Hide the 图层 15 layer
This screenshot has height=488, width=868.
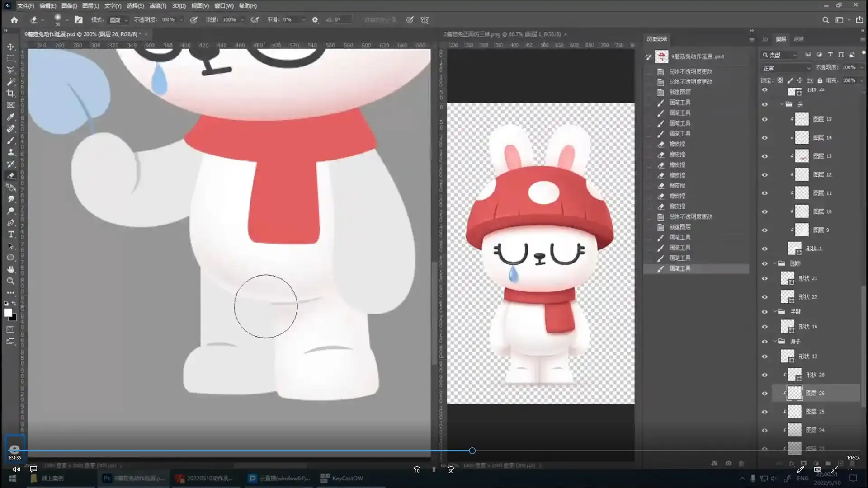[764, 119]
